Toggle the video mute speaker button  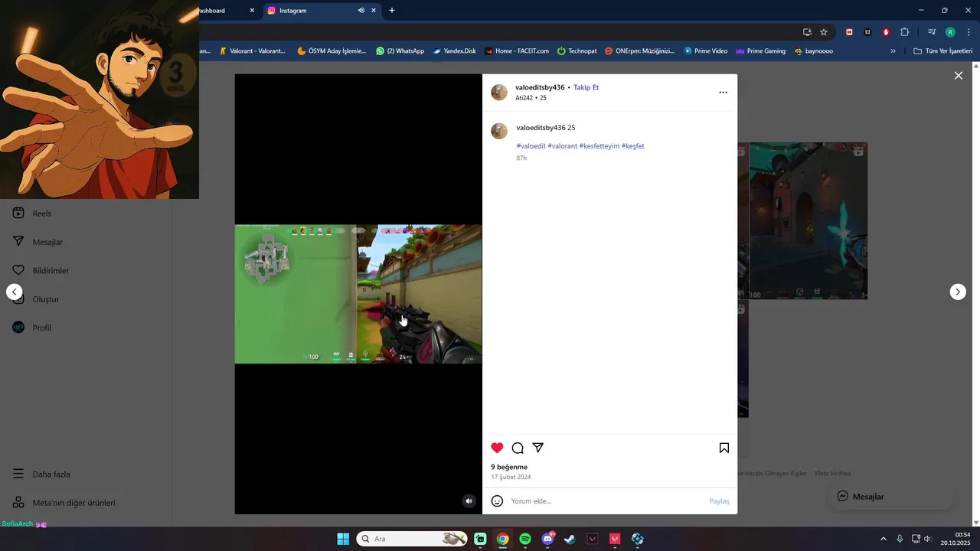click(469, 500)
